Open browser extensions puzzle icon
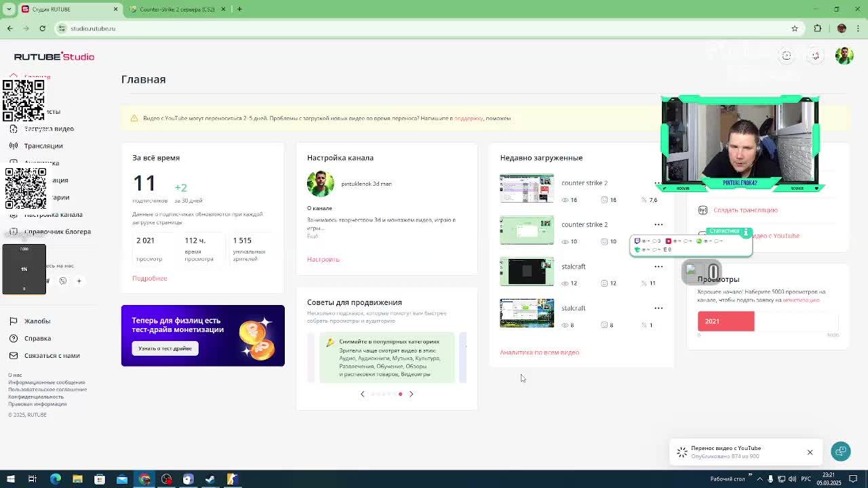 tap(818, 28)
